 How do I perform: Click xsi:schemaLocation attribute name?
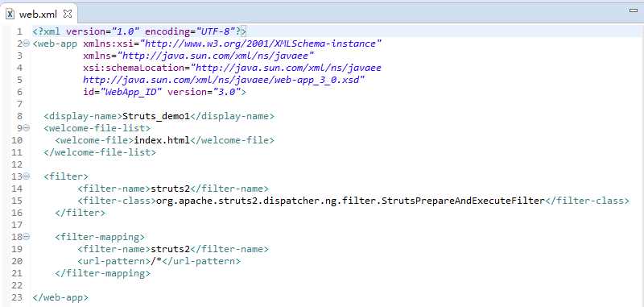[x=134, y=68]
